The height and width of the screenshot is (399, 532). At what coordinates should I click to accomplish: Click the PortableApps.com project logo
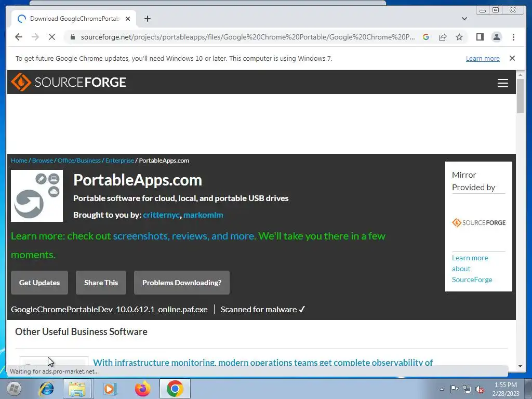click(x=37, y=196)
